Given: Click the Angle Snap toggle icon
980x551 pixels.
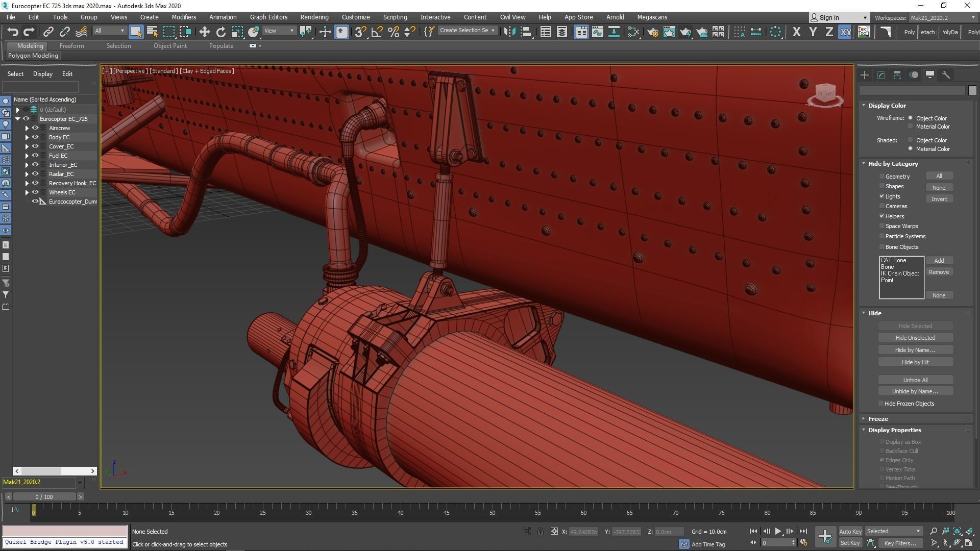Looking at the screenshot, I should point(377,32).
